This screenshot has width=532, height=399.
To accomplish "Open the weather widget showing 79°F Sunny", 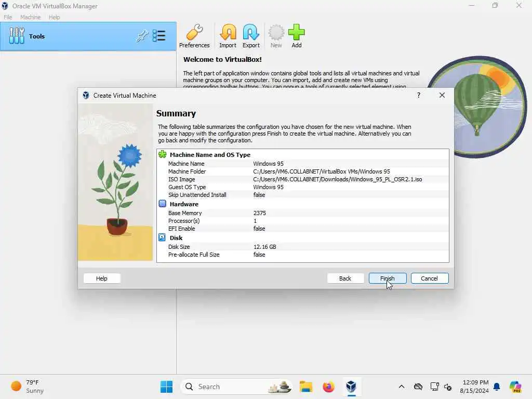I will point(27,387).
